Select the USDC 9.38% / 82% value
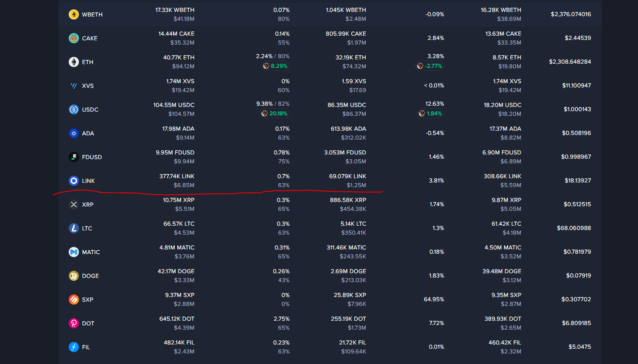 coord(273,104)
